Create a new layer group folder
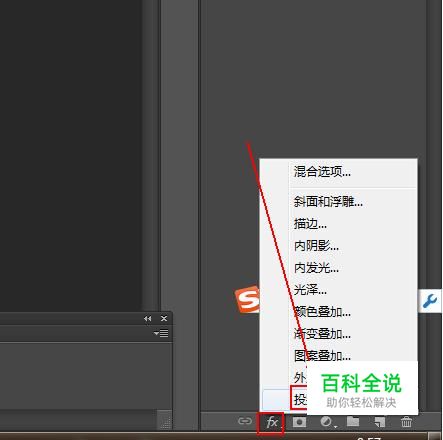This screenshot has width=443, height=440. [x=353, y=421]
